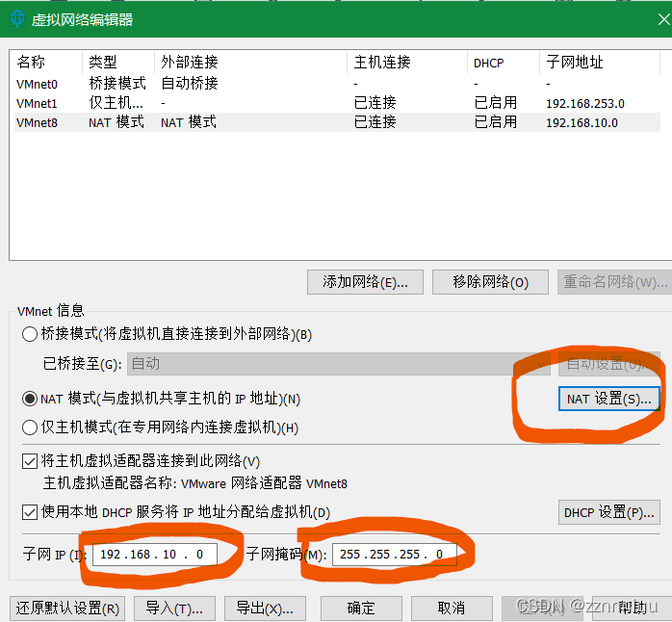Sort by 主机连接 column header

[407, 63]
